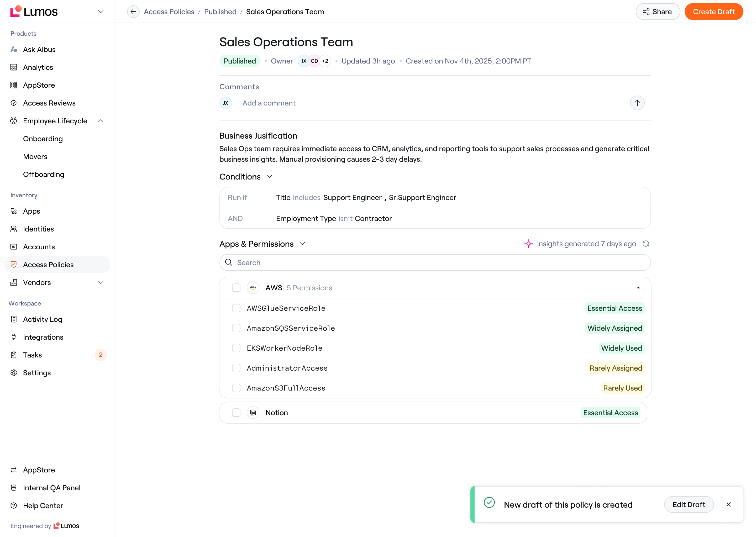Expand the Vendors submenu chevron

[101, 282]
